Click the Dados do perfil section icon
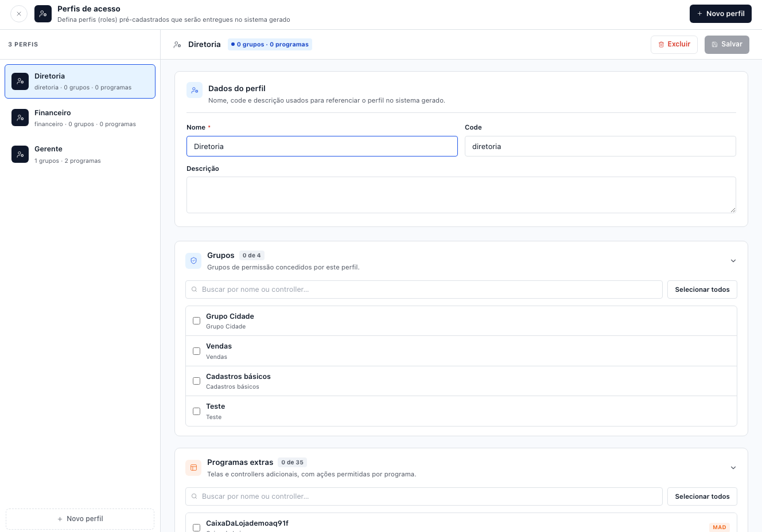This screenshot has width=762, height=532. point(195,90)
